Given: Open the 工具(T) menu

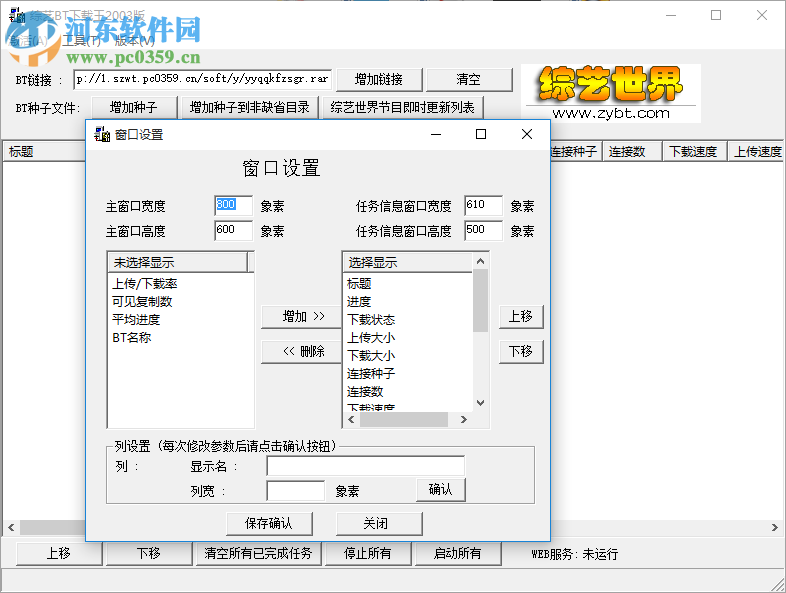Looking at the screenshot, I should pyautogui.click(x=81, y=41).
